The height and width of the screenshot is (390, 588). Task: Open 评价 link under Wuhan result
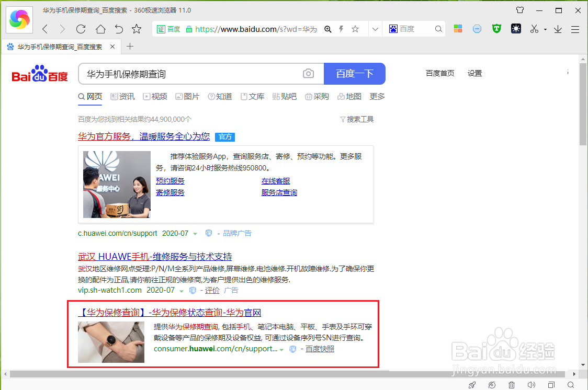click(212, 290)
